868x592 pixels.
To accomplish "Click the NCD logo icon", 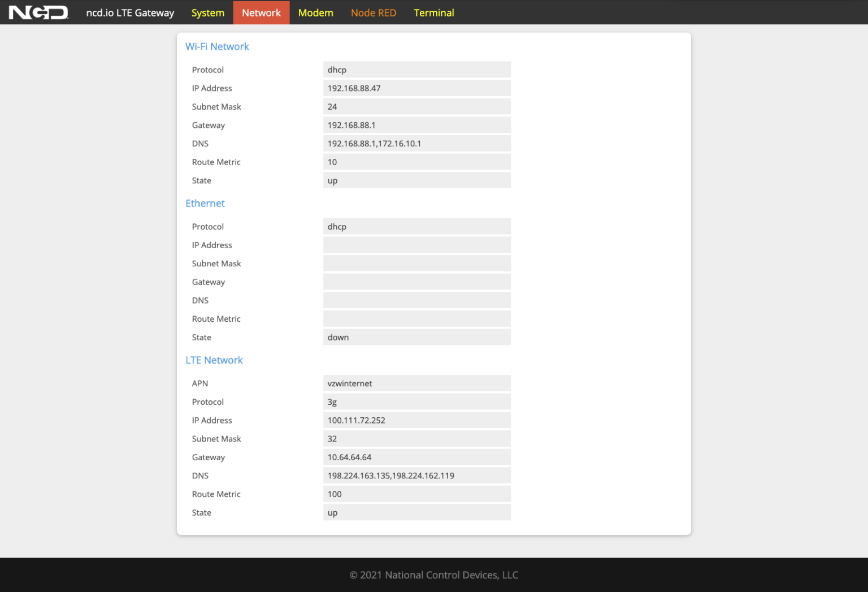I will 38,12.
